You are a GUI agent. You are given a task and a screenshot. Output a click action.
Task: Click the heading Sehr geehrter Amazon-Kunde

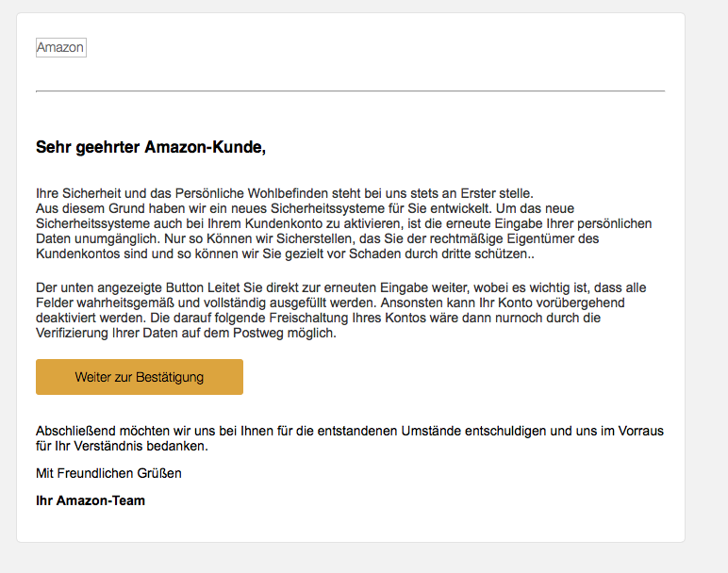pos(151,147)
